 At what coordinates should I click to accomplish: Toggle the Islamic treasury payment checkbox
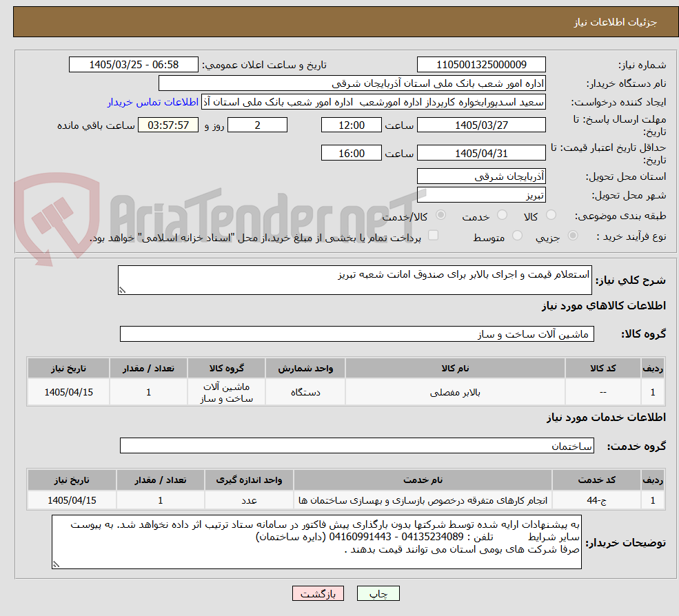(433, 236)
